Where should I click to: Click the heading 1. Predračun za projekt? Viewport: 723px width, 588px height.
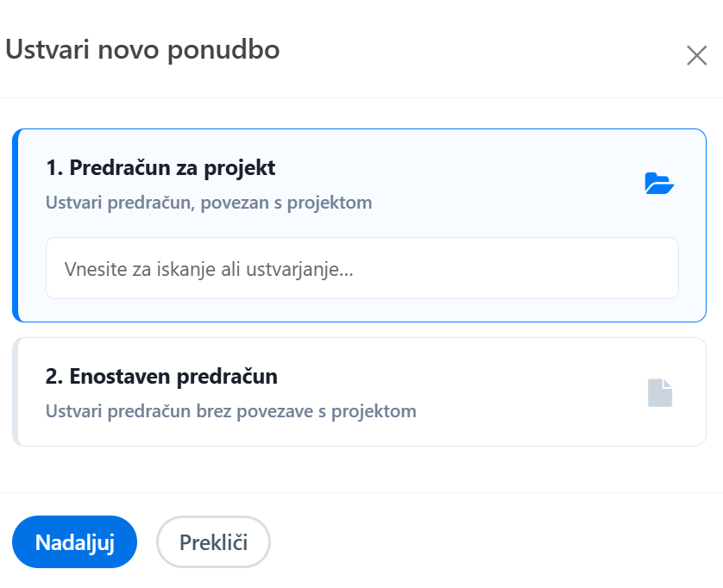point(160,168)
